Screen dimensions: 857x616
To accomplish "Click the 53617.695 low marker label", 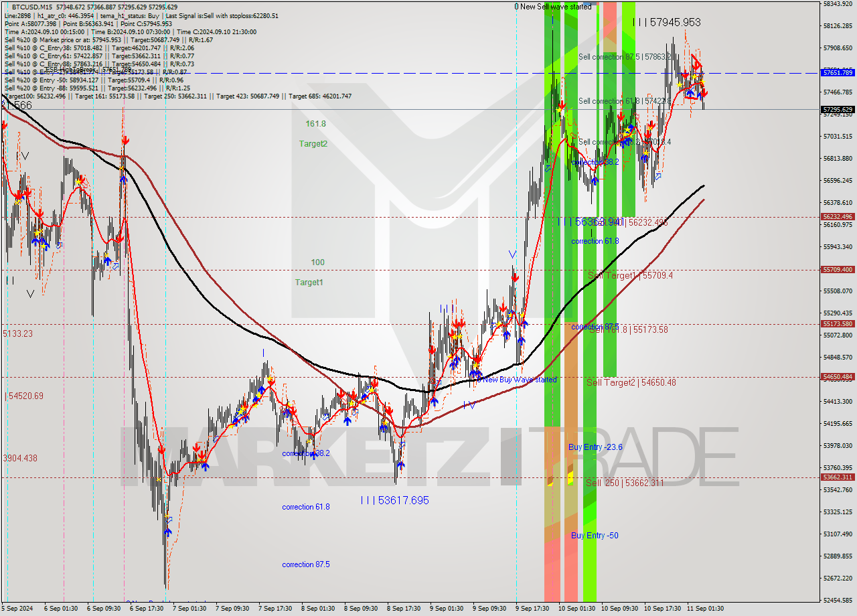I will tap(394, 500).
